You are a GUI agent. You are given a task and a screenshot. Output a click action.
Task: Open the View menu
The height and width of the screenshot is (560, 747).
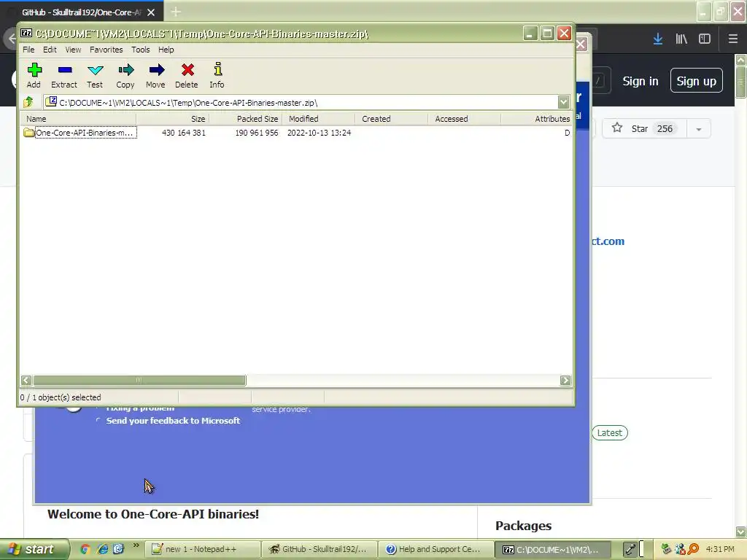click(73, 50)
